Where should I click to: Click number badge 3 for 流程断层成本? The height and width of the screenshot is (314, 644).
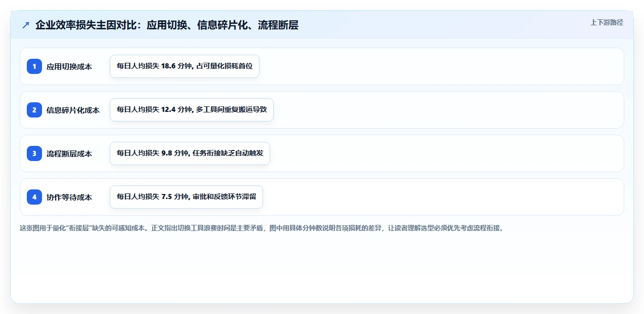coord(34,153)
